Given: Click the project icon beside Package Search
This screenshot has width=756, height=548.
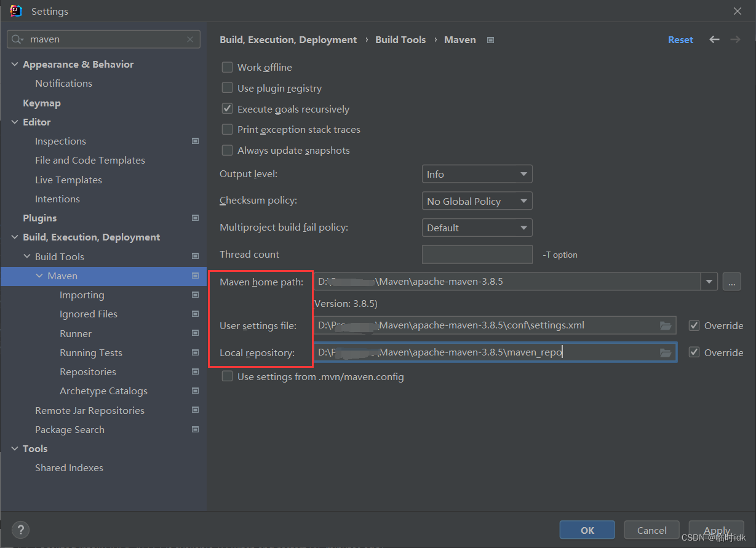Looking at the screenshot, I should (x=196, y=429).
